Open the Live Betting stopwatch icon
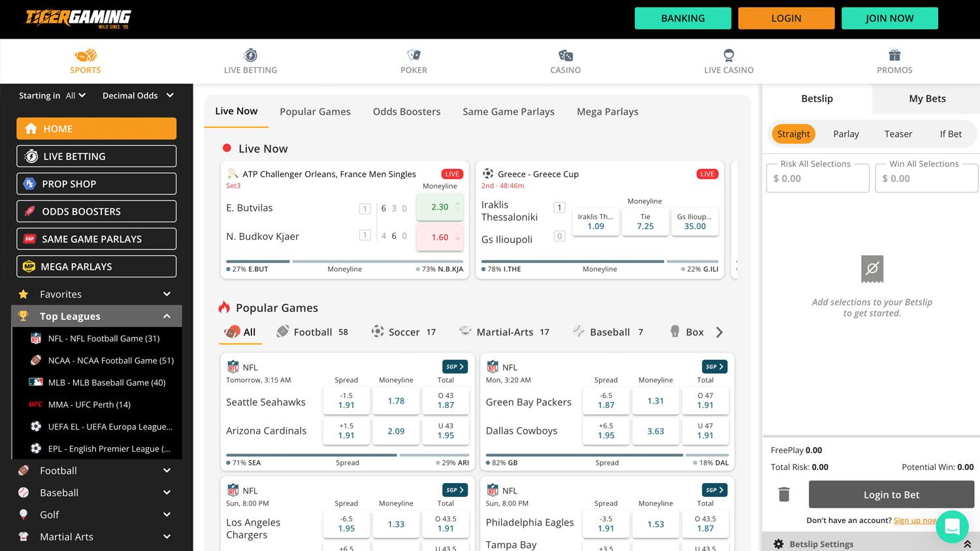 [x=250, y=55]
